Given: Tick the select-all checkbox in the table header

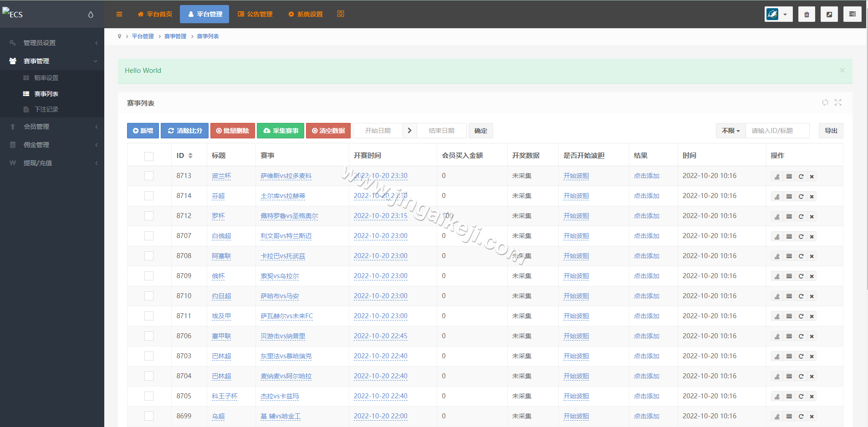Looking at the screenshot, I should point(149,156).
